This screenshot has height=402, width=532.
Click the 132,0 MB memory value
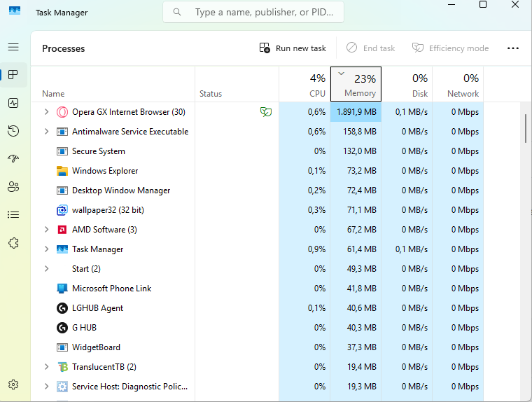[360, 151]
